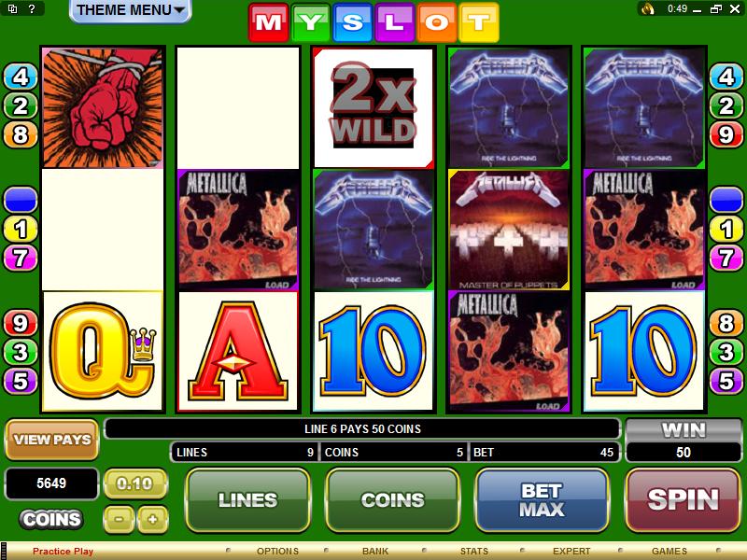Open the Bank menu

375,551
